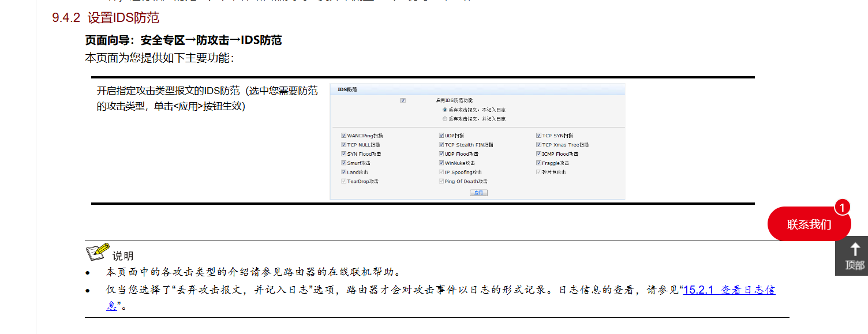Toggle the TCP Stealth FIN扫描 checkbox

point(442,145)
